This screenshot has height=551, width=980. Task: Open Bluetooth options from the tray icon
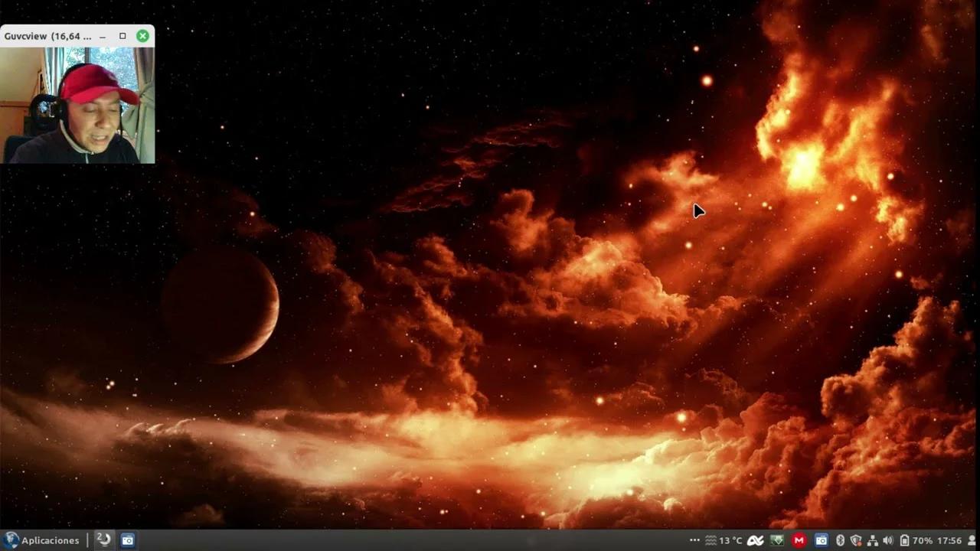coord(840,540)
